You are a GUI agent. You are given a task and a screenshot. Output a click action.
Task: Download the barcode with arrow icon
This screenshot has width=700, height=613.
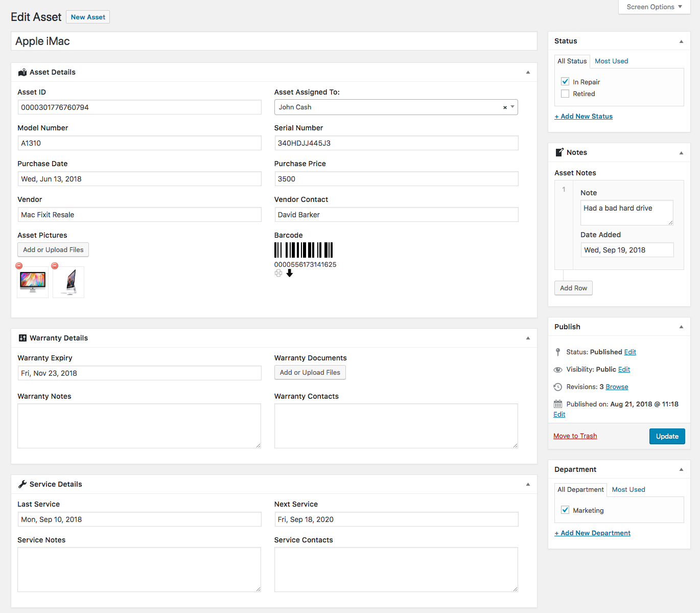click(290, 273)
